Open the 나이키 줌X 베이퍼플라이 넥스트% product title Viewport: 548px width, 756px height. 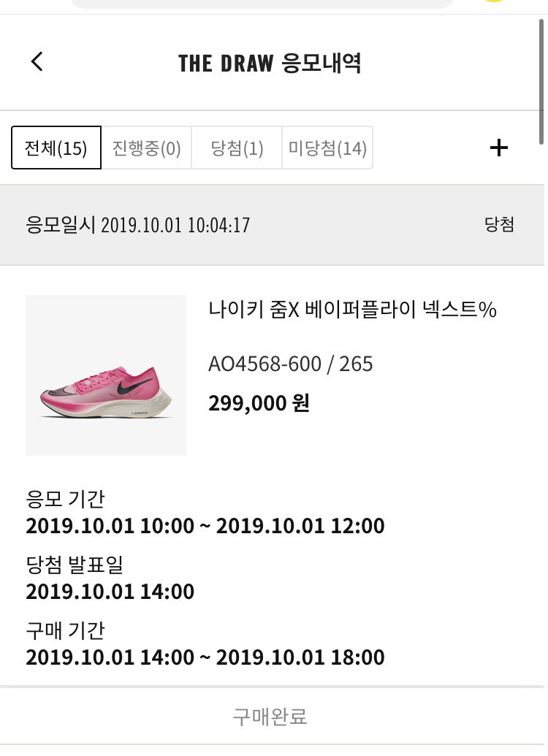(353, 309)
